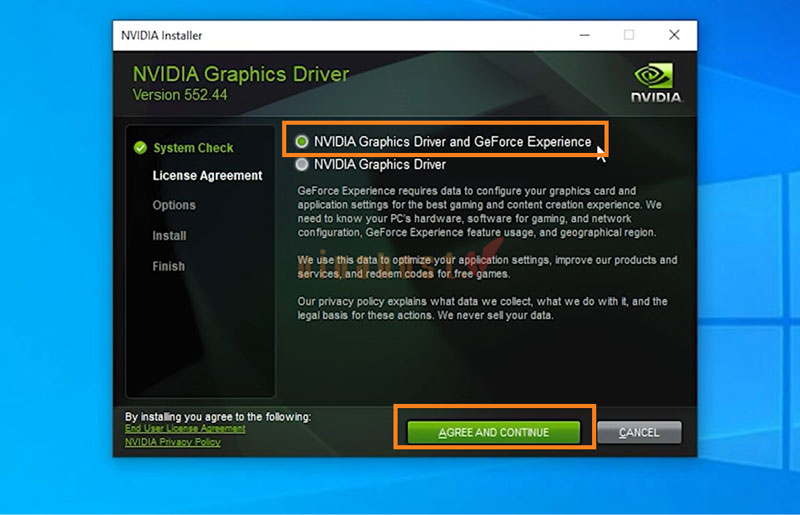Click the 'By installing you agree' text
800x515 pixels.
coord(218,416)
